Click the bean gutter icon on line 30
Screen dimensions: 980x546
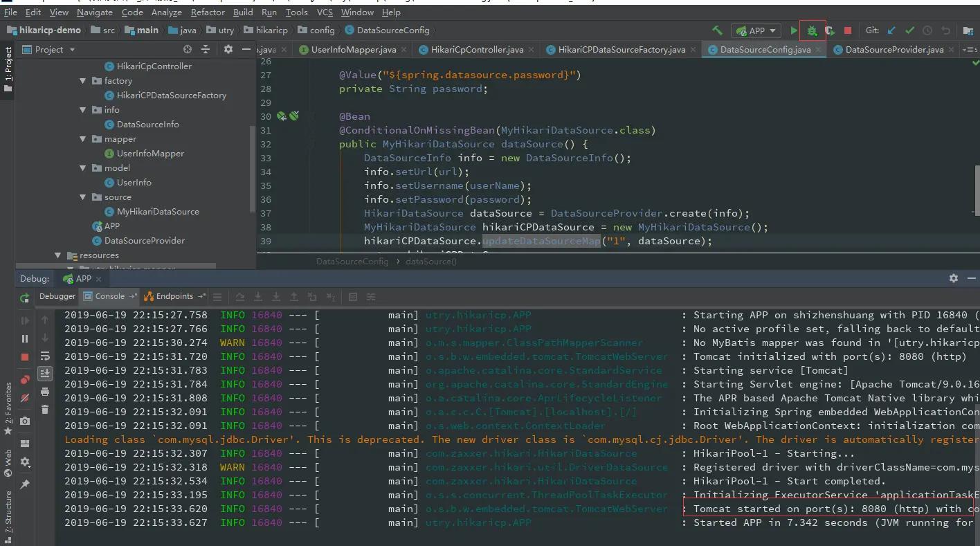[282, 116]
